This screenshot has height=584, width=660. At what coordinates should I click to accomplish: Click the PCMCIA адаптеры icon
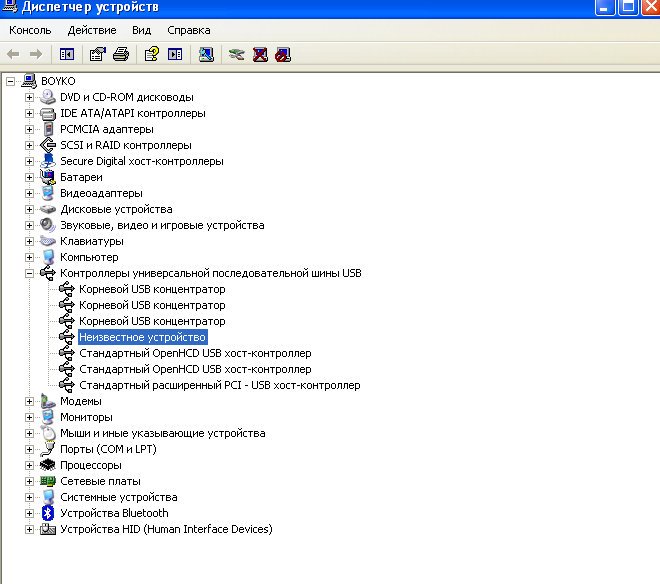(x=49, y=129)
